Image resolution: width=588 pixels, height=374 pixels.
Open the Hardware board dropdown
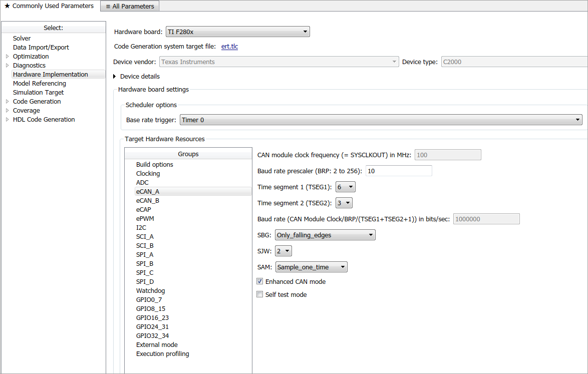[237, 32]
